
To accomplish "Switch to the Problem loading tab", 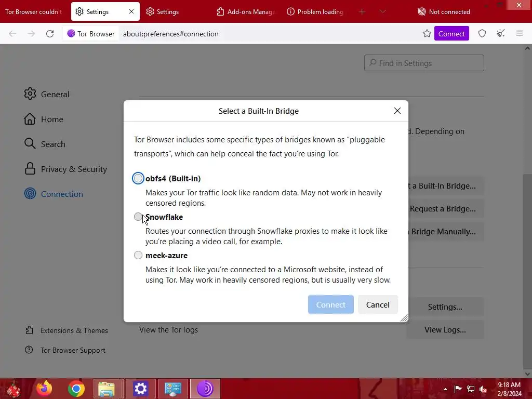I will point(315,11).
